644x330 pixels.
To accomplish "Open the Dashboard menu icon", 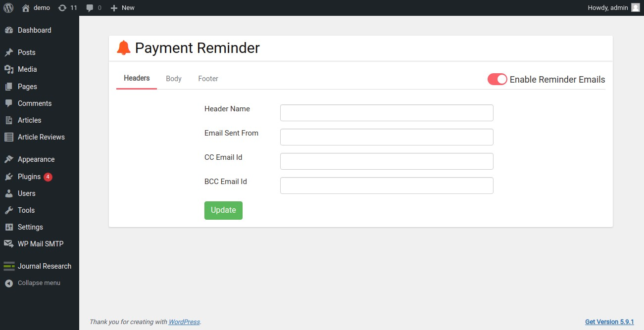I will click(8, 30).
